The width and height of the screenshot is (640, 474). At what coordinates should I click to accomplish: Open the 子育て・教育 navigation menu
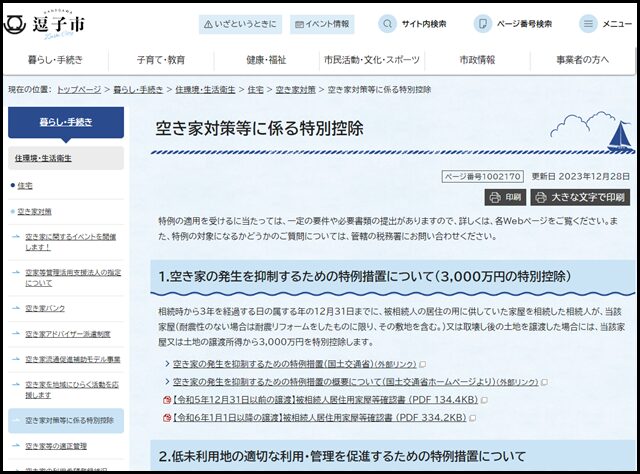[x=161, y=60]
